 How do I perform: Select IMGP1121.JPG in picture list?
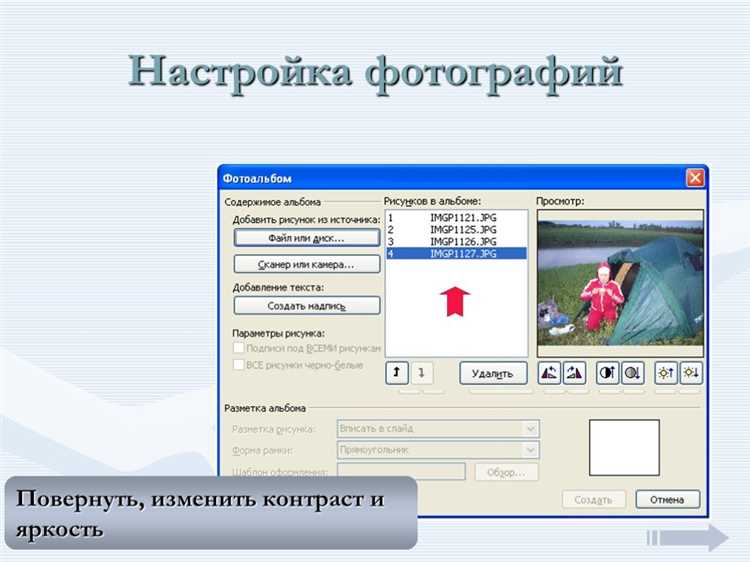tap(456, 218)
